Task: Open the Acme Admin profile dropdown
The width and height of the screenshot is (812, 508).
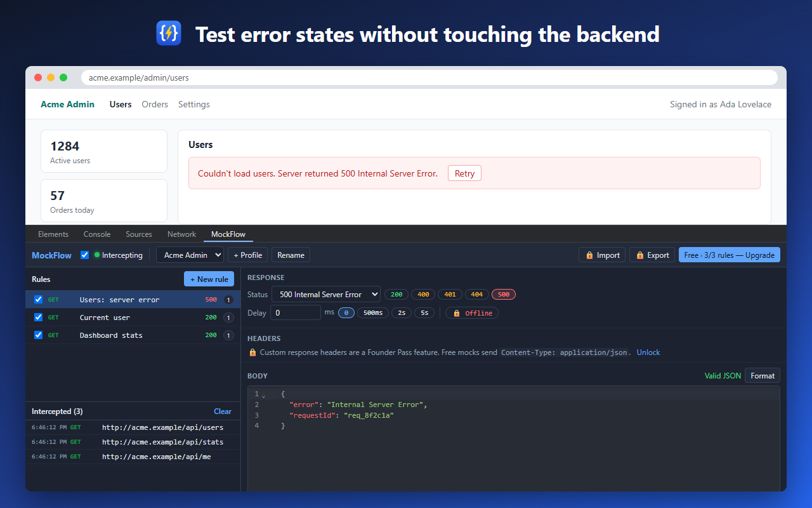Action: point(190,255)
